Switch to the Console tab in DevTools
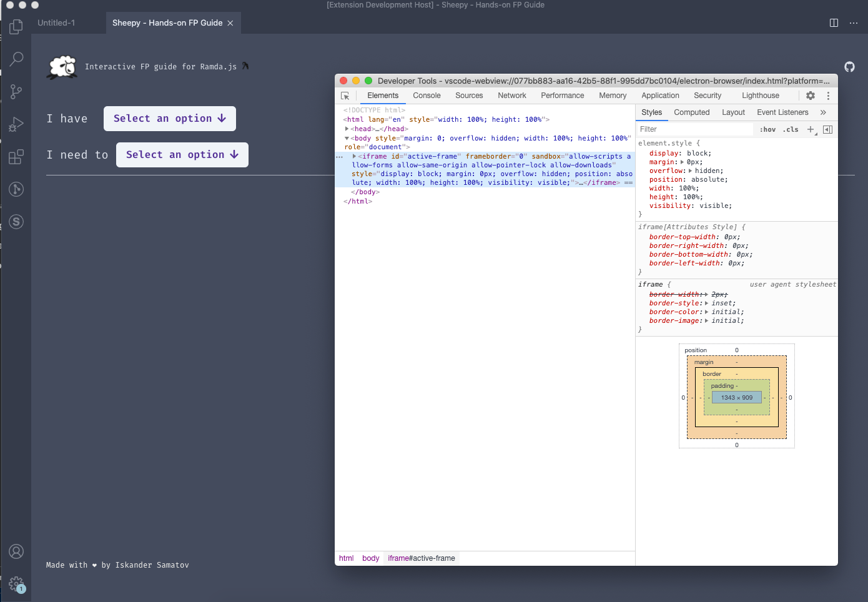Viewport: 868px width, 602px height. coord(427,96)
